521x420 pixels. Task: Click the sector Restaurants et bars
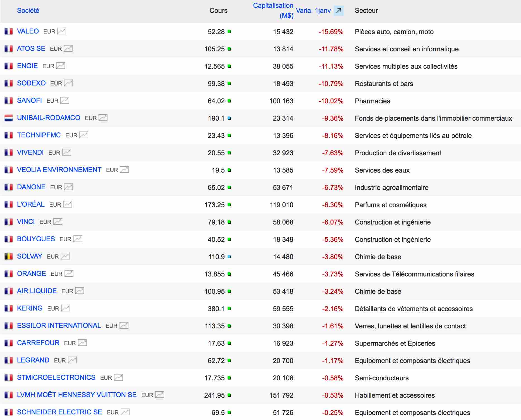tap(384, 83)
